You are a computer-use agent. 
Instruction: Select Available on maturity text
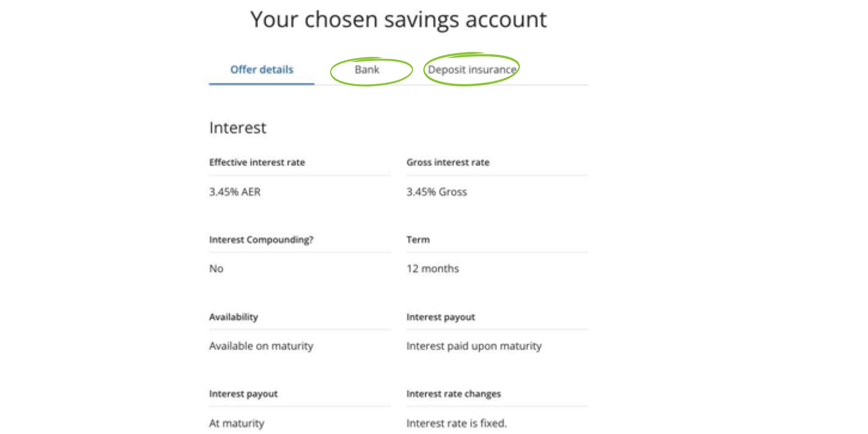pyautogui.click(x=261, y=346)
